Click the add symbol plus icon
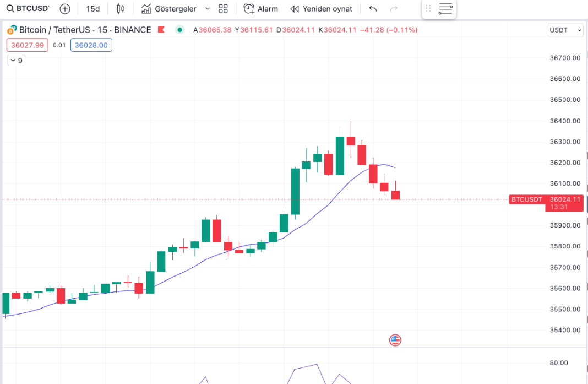 (65, 9)
